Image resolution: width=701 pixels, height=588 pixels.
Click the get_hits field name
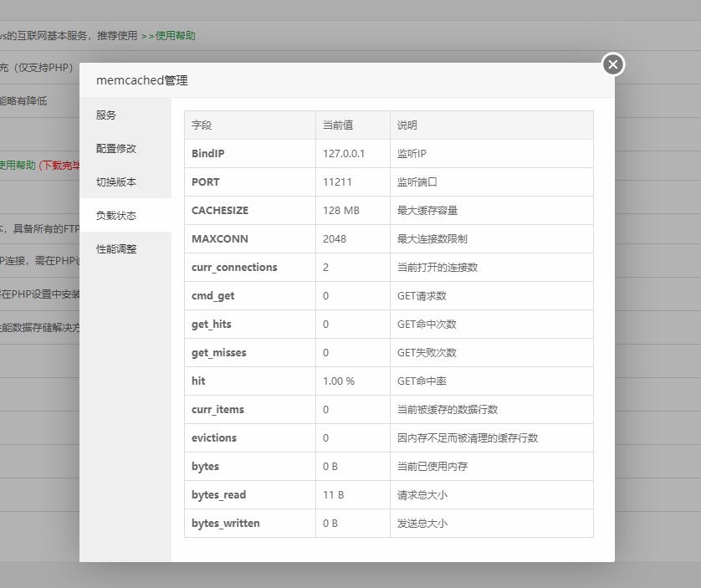pyautogui.click(x=212, y=325)
